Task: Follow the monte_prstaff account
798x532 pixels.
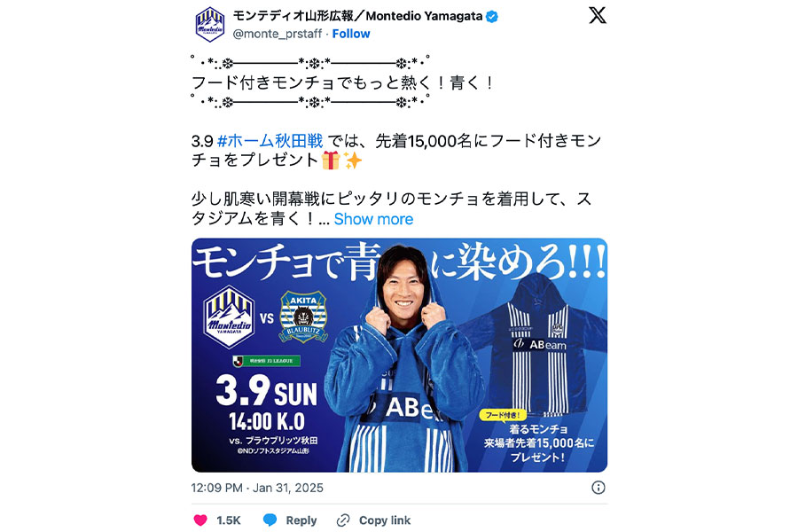Action: coord(350,34)
